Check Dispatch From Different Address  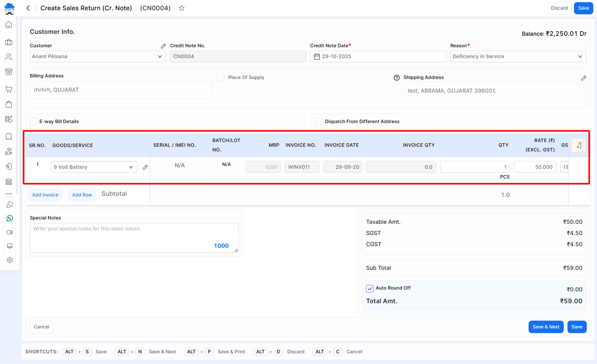click(x=319, y=121)
